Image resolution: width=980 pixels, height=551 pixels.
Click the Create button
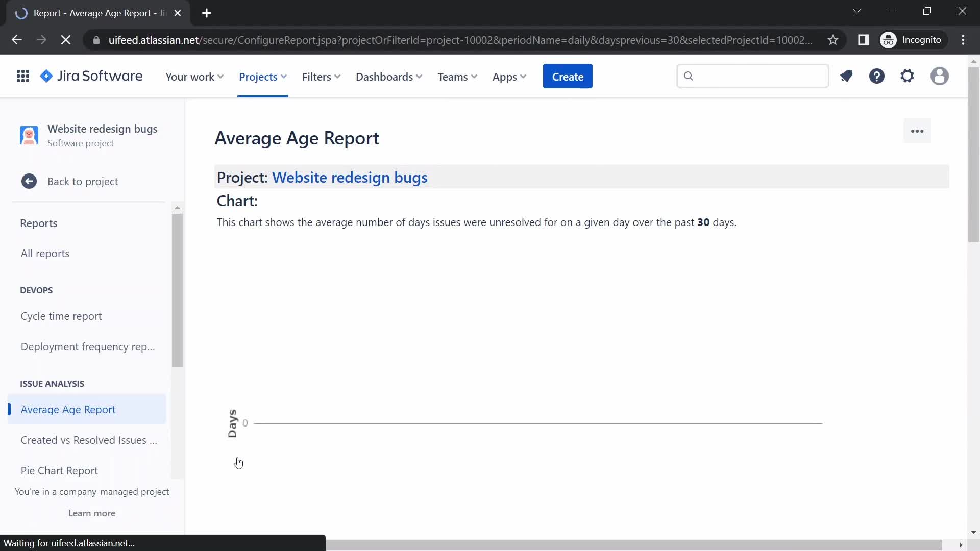point(568,77)
